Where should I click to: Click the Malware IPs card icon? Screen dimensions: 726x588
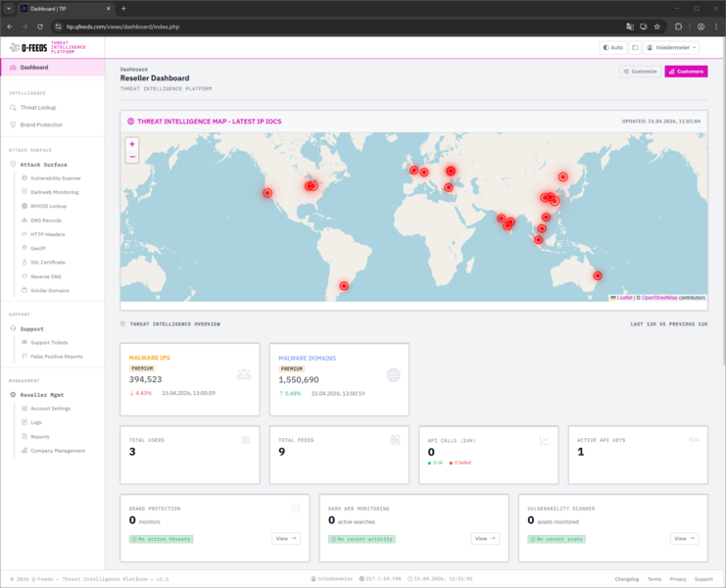click(x=244, y=374)
